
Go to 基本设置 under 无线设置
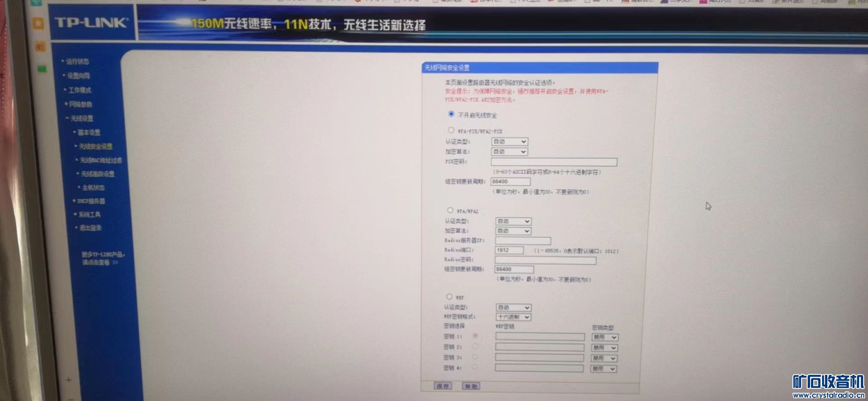(89, 132)
